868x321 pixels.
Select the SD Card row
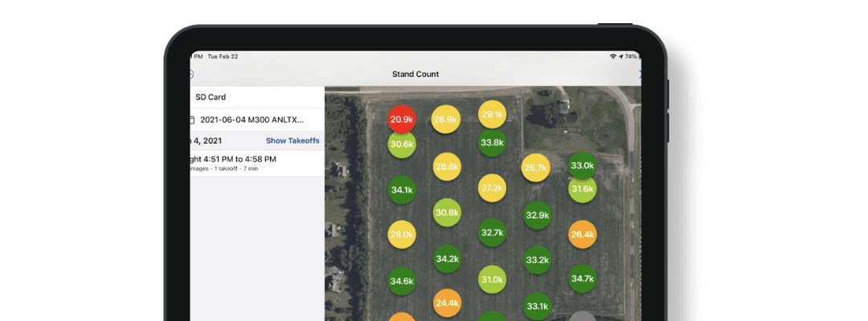point(257,96)
